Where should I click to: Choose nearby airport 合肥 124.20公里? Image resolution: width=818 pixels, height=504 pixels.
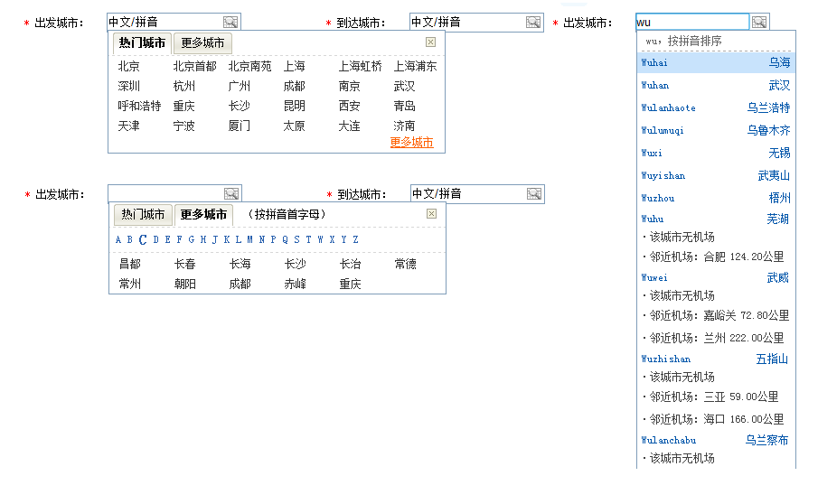[714, 257]
